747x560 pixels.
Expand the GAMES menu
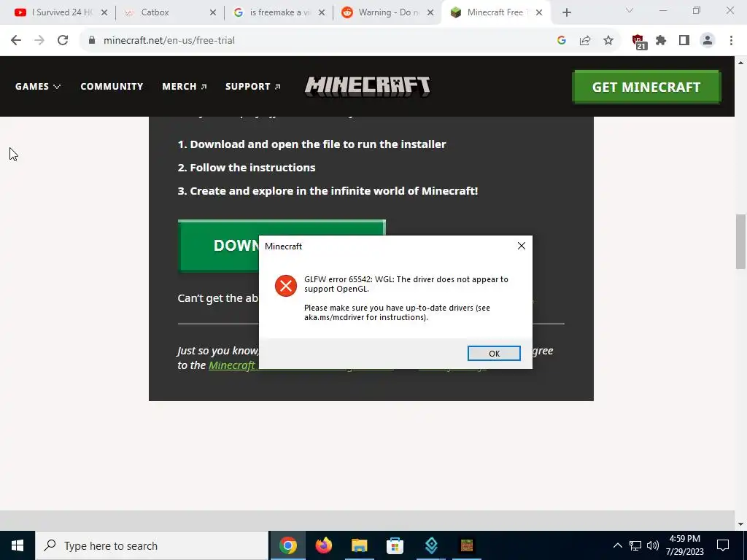38,86
